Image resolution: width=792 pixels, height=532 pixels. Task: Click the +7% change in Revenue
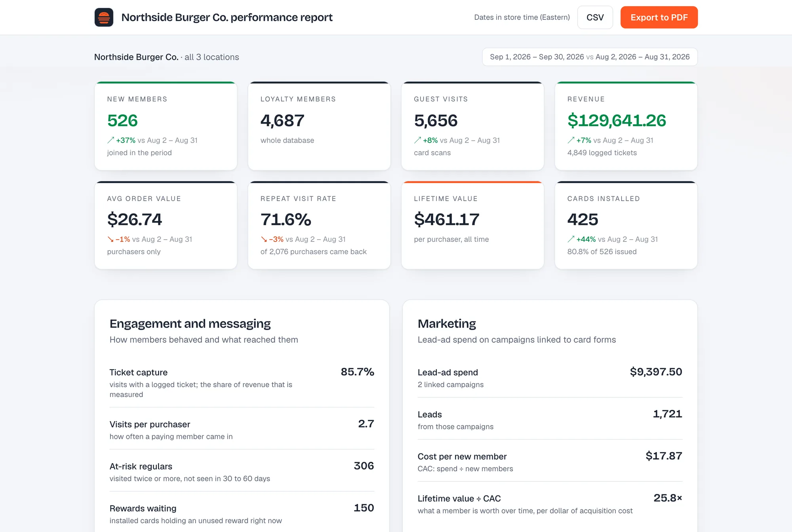[584, 140]
